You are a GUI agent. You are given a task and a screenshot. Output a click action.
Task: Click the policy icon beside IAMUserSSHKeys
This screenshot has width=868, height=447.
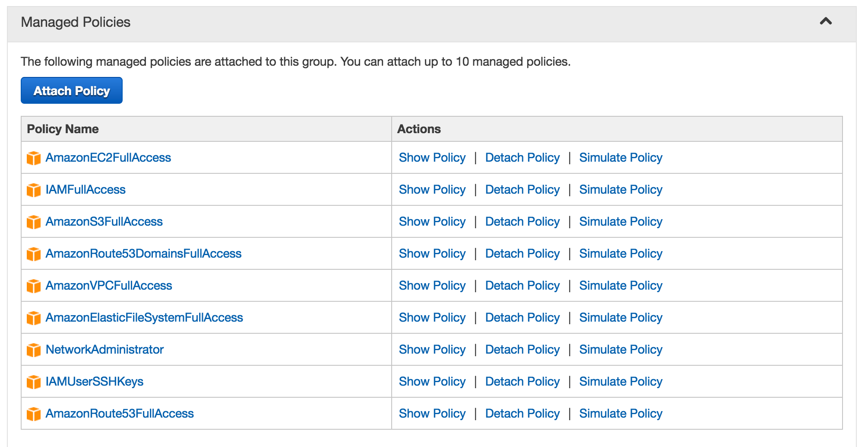pos(34,382)
